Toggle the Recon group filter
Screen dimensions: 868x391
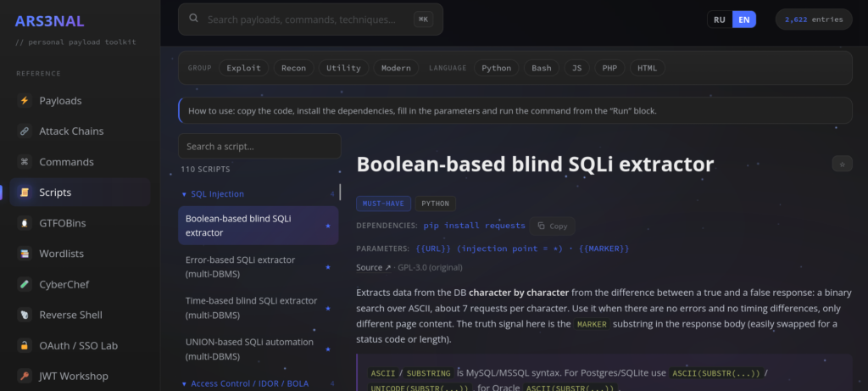click(293, 68)
